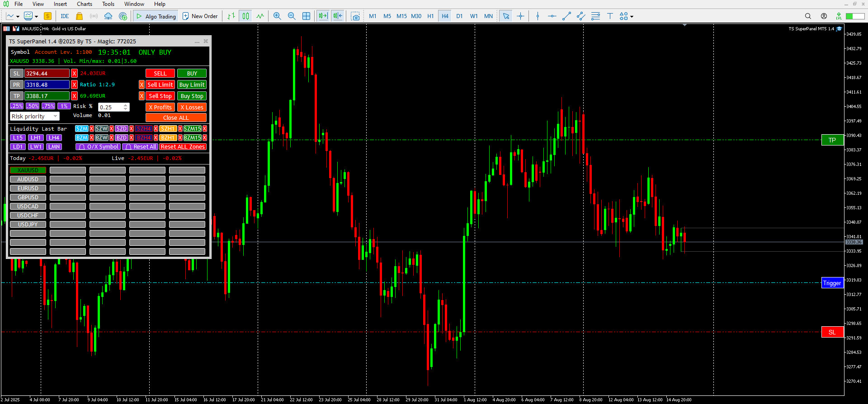This screenshot has height=404, width=868.
Task: Take a chart screenshot with camera icon
Action: tap(356, 16)
